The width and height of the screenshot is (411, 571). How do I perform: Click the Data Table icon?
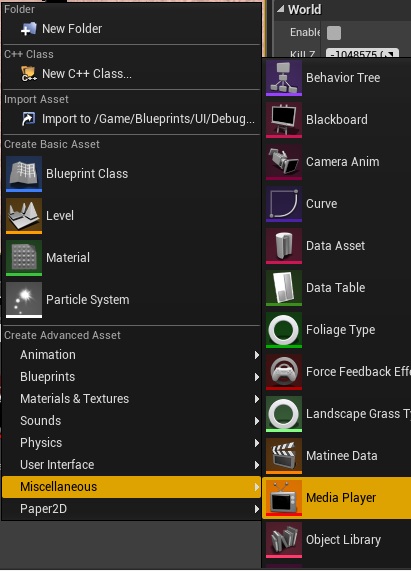click(x=284, y=288)
